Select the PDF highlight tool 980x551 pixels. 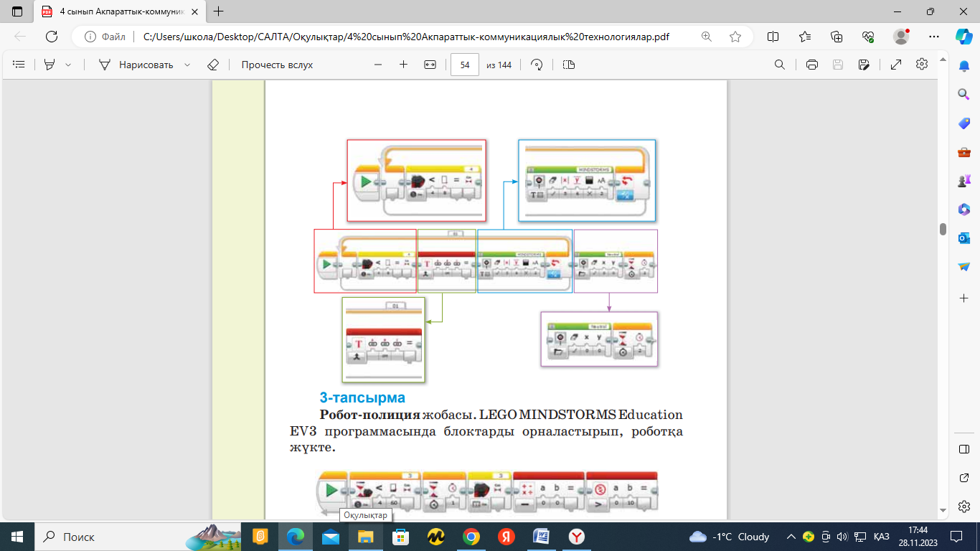[x=50, y=65]
